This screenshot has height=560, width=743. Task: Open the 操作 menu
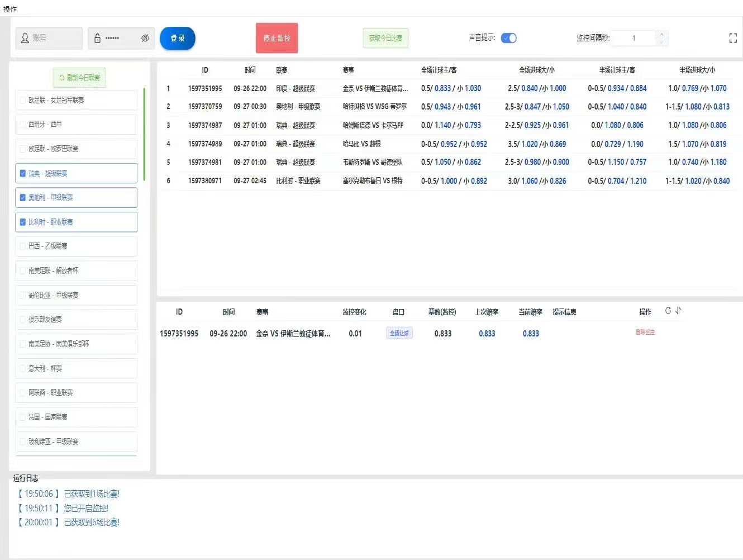(9, 9)
